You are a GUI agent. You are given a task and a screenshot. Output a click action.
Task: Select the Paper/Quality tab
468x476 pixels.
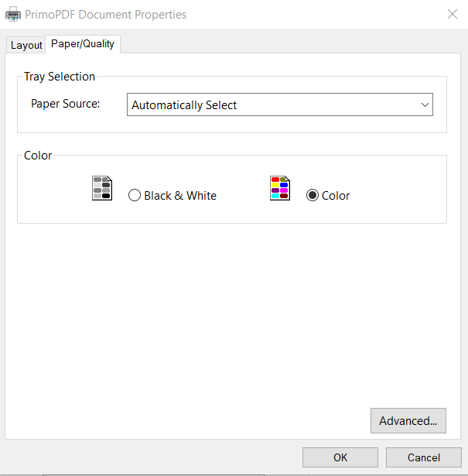(x=83, y=44)
